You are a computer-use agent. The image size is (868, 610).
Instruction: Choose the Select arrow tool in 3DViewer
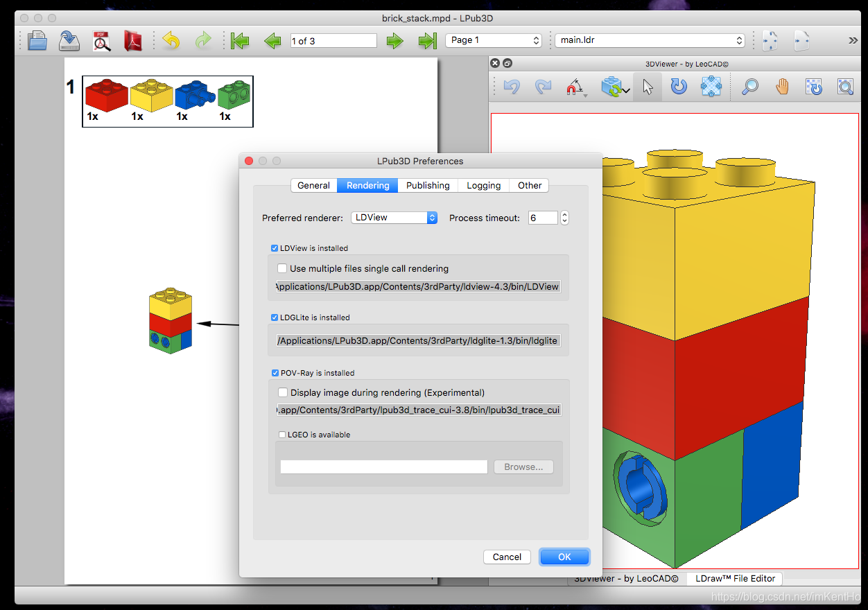648,87
